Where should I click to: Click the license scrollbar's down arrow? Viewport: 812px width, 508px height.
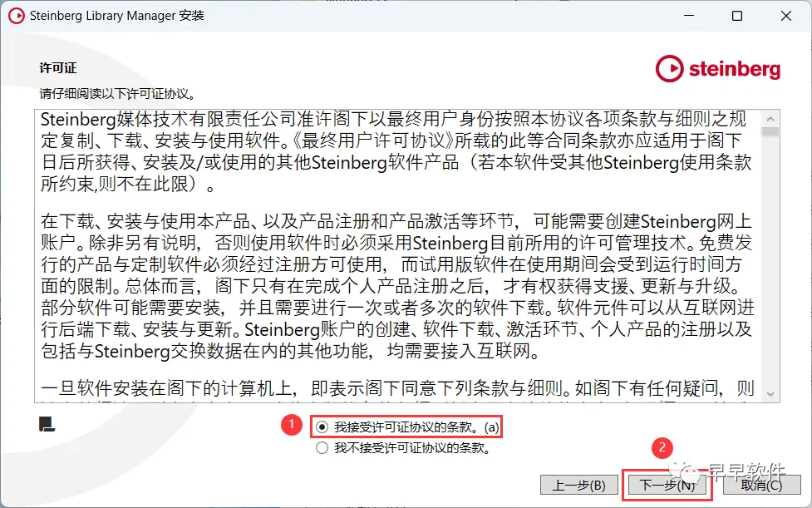[770, 394]
